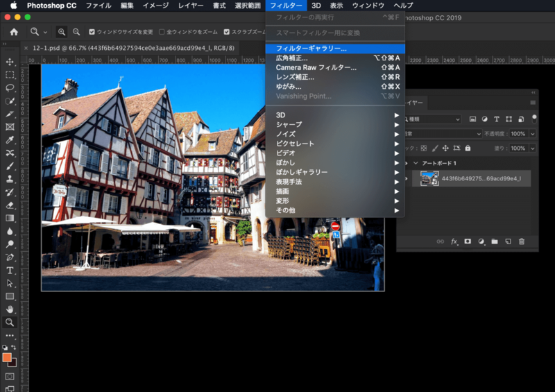Select the Frame tool
Viewport: 555px width, 392px height.
[10, 127]
